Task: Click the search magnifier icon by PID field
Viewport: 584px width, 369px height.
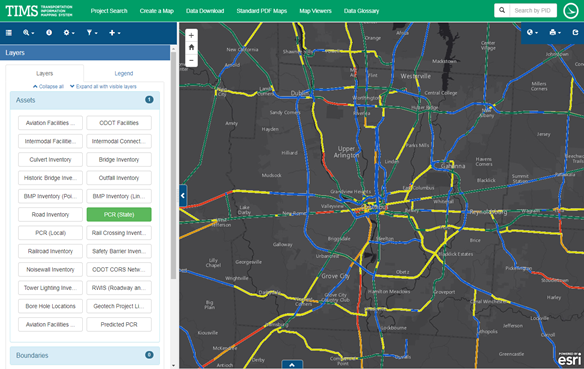Action: [502, 10]
